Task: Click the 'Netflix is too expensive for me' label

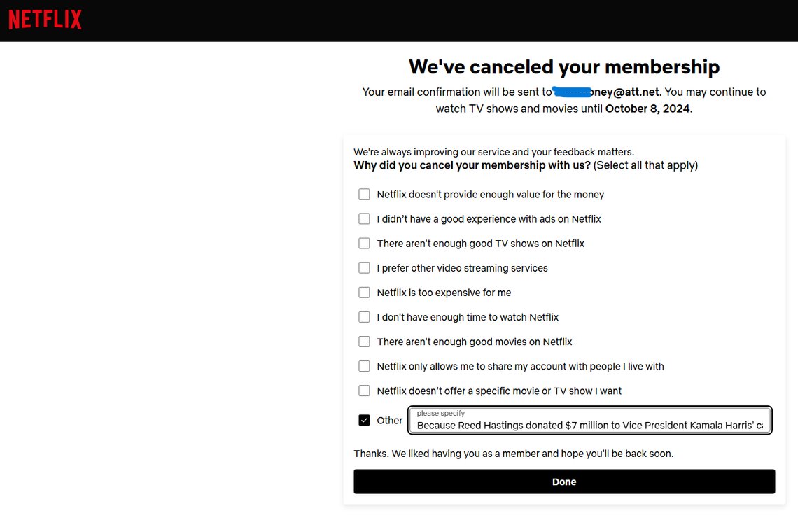Action: 444,293
